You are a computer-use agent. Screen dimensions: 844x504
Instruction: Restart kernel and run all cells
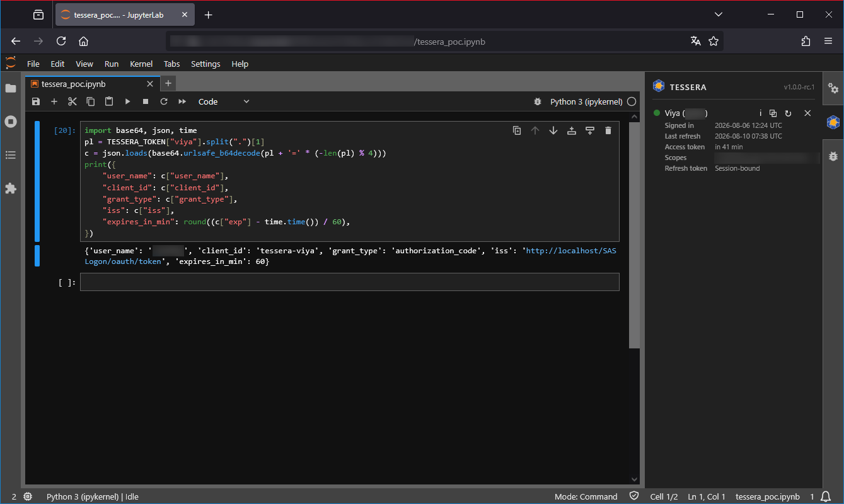tap(182, 101)
